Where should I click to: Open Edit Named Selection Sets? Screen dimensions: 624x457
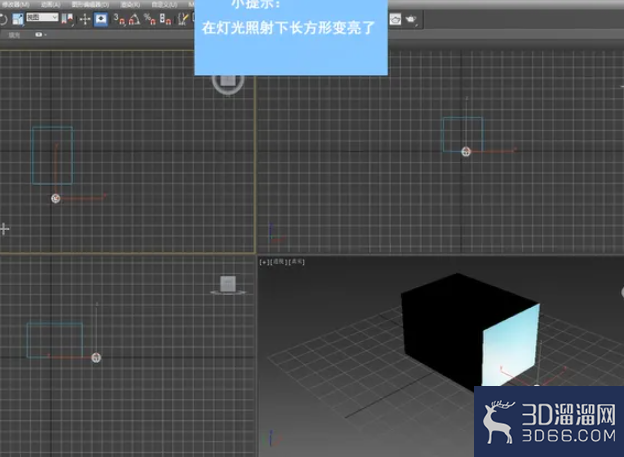tap(183, 19)
